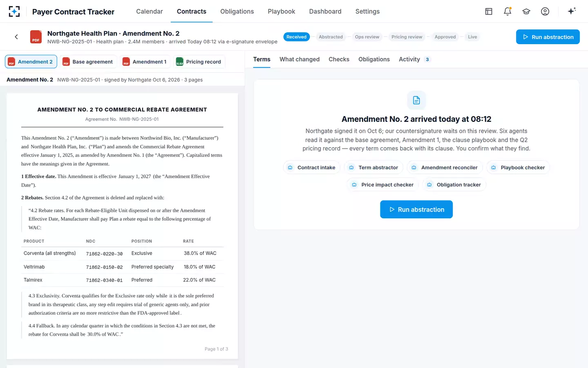Open the Amendment 1 document tab

[145, 62]
